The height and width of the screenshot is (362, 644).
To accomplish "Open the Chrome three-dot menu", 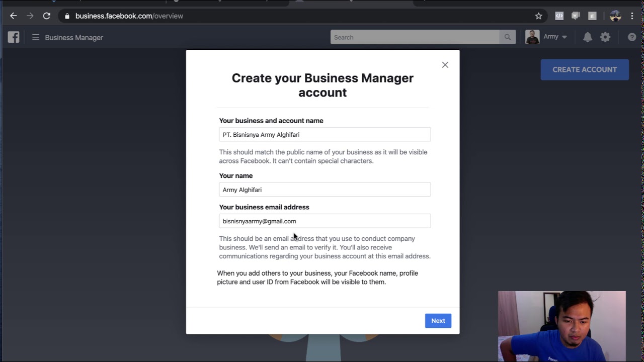I will pyautogui.click(x=632, y=16).
